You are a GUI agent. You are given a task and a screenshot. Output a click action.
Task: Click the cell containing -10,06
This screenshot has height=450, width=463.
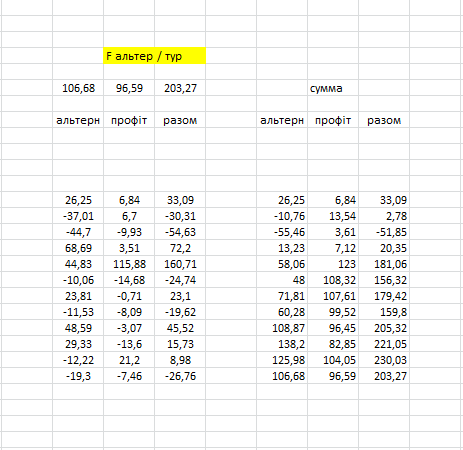pos(78,280)
